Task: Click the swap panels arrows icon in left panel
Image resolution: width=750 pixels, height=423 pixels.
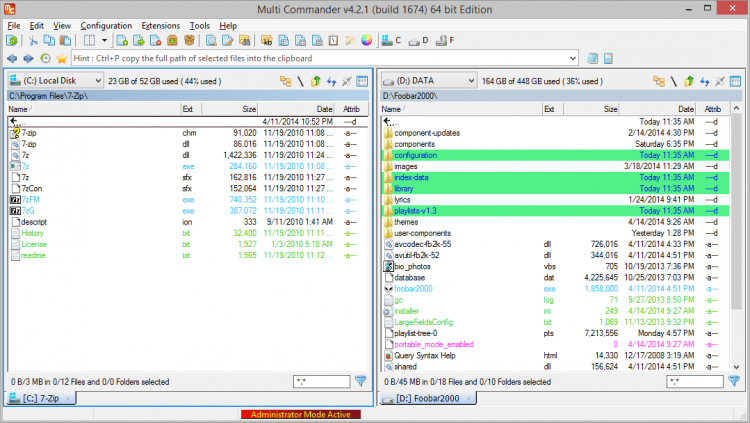Action: pos(331,81)
